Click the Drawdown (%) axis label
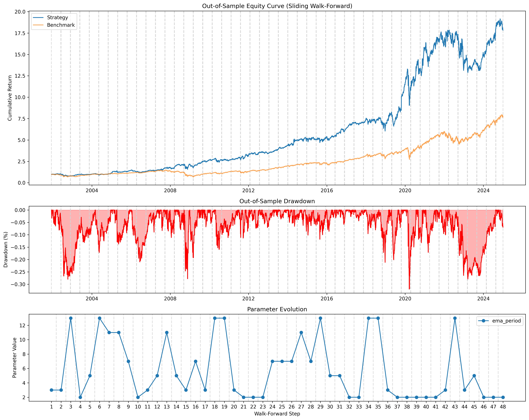The width and height of the screenshot is (529, 420). coord(6,250)
